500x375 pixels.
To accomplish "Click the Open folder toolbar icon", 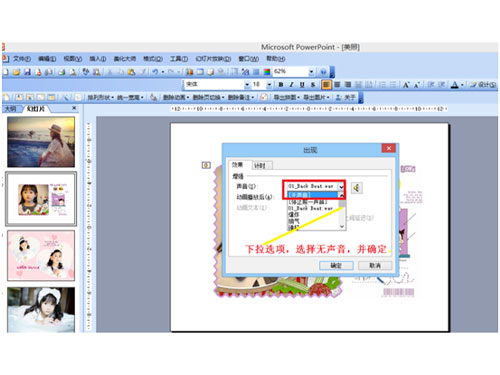I will (16, 72).
